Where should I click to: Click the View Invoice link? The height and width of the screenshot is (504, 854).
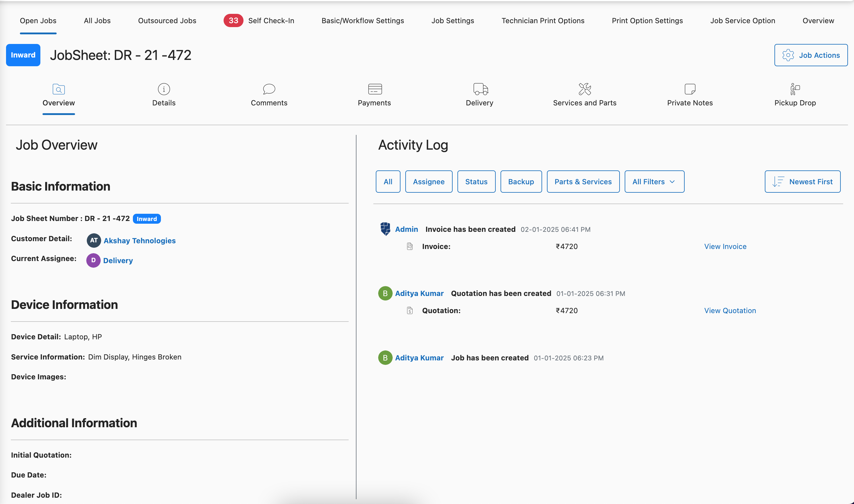(725, 247)
